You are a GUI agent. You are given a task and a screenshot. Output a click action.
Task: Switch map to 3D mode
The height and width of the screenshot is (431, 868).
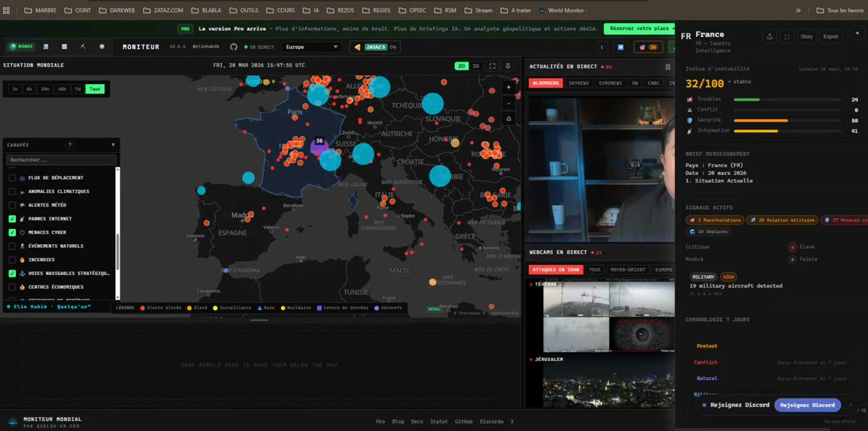476,66
